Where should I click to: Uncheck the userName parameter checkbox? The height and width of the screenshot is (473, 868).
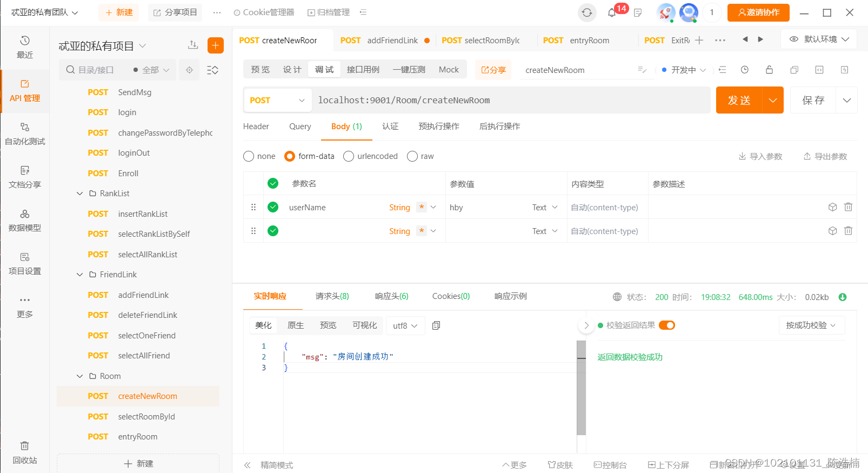coord(273,207)
